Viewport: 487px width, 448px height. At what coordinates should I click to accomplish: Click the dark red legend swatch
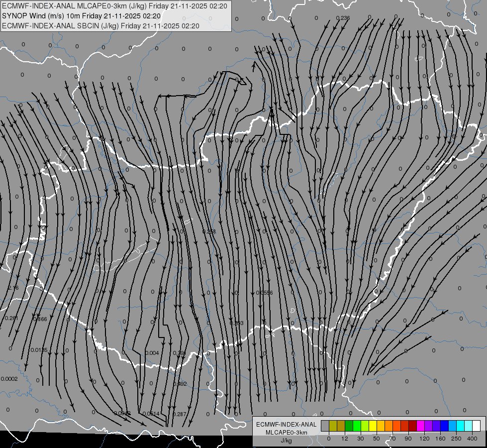413,426
